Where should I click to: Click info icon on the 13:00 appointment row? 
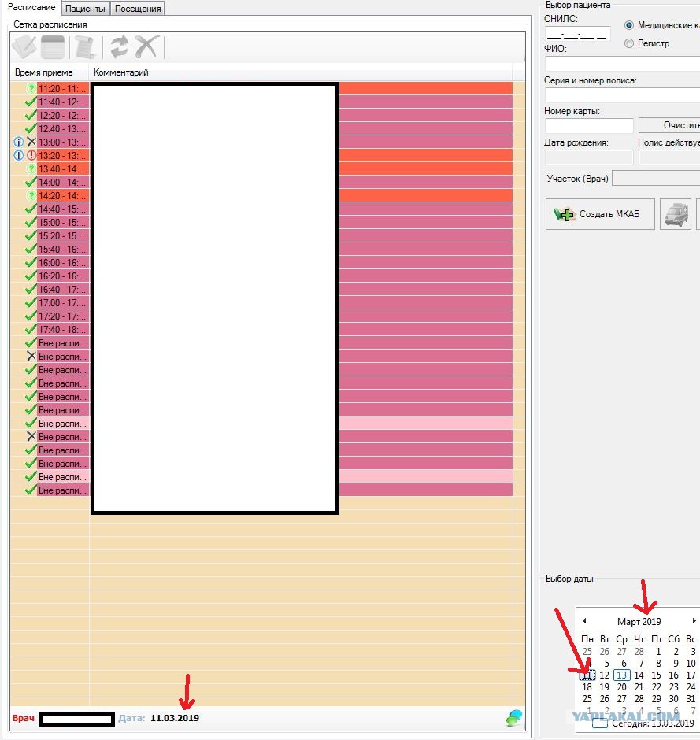tap(18, 142)
